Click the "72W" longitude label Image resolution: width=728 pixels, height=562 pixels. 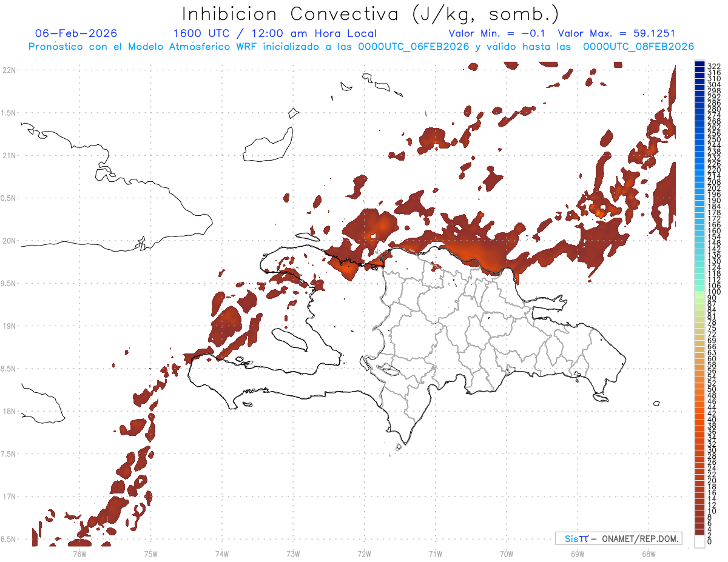pos(364,554)
